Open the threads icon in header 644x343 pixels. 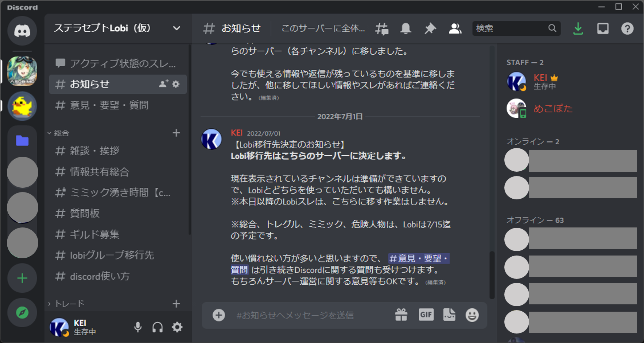point(382,29)
